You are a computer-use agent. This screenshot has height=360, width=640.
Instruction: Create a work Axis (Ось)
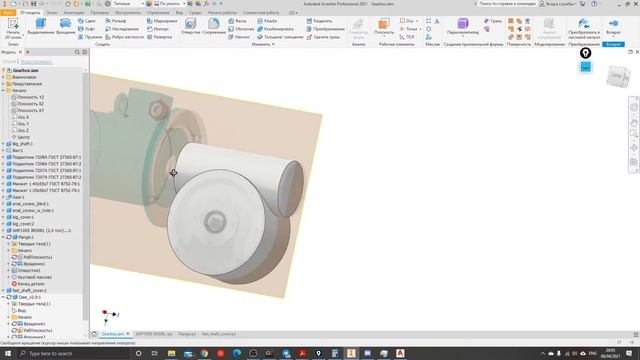coord(408,21)
